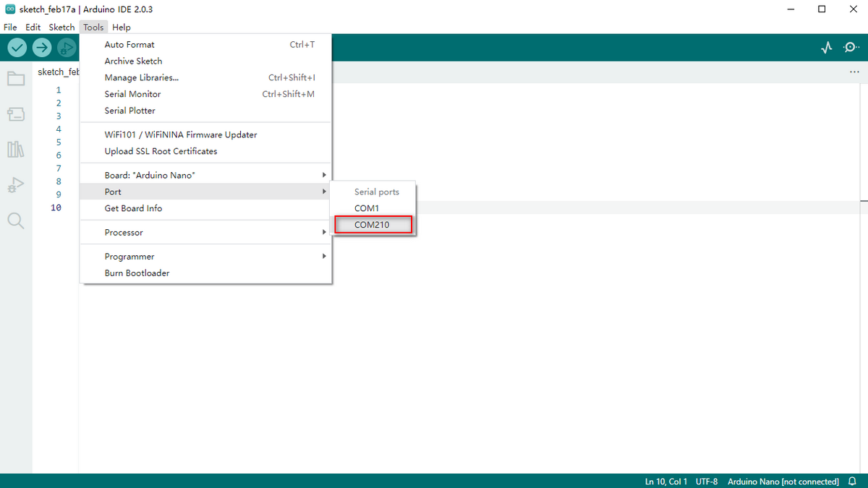
Task: Open the Boards Manager sidebar icon
Action: pyautogui.click(x=16, y=114)
